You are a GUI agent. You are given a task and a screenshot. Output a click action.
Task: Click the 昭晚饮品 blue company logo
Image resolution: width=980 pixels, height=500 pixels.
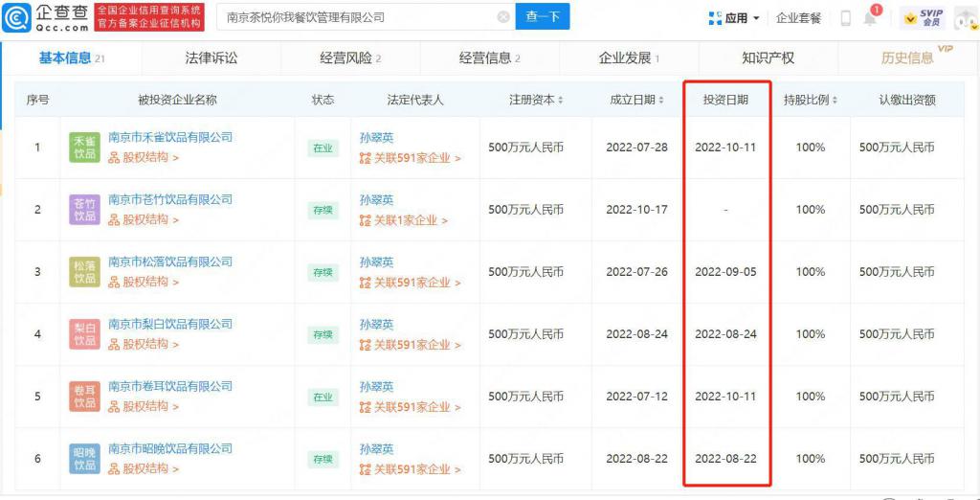85,459
